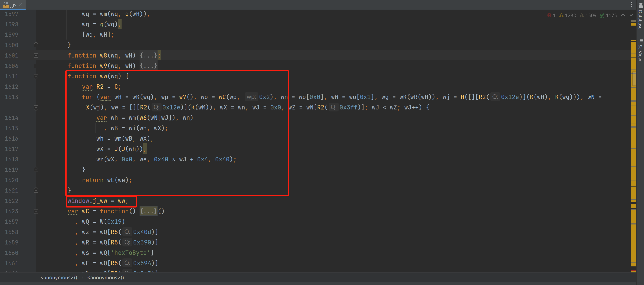Click 'wB = wi(wh, wX);' on line 1615

click(x=139, y=128)
